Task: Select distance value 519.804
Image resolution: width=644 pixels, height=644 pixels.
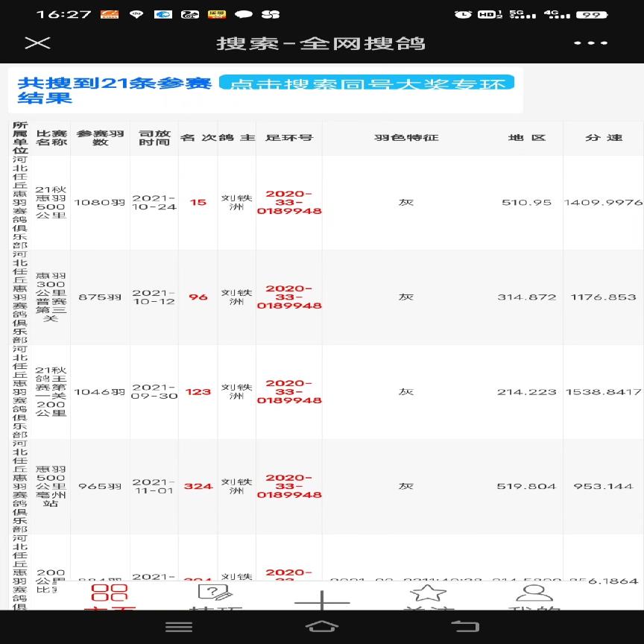Action: [527, 486]
